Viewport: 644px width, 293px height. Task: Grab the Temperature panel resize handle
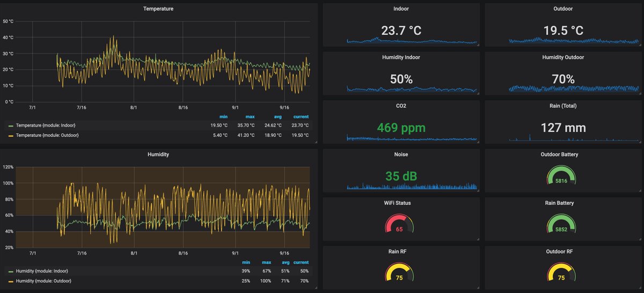coord(316,143)
